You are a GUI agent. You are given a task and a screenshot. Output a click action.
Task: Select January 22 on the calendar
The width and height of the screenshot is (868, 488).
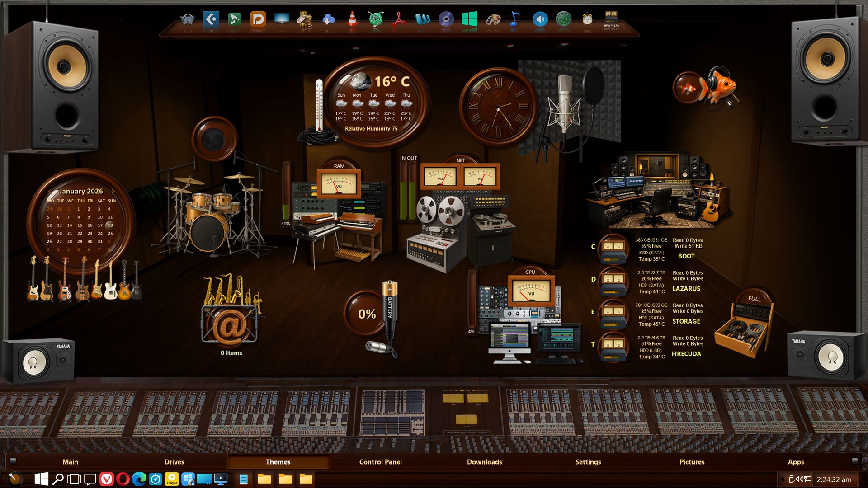pos(80,234)
